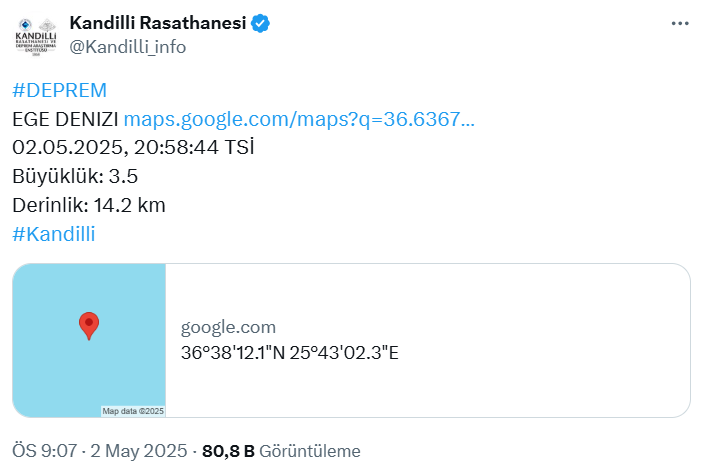Image resolution: width=702 pixels, height=468 pixels.
Task: Click the 80,8 B Görüntüleme view count
Action: pos(281,451)
